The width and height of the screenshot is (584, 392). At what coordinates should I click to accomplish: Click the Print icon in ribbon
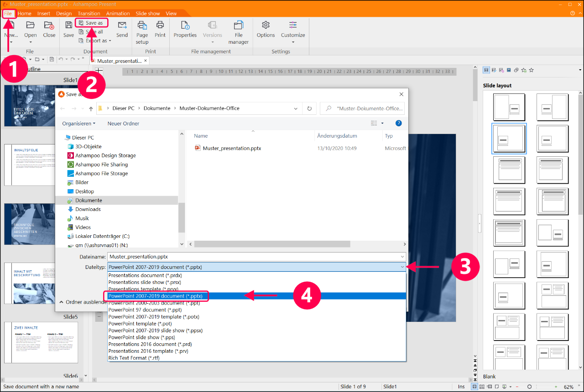[x=160, y=26]
